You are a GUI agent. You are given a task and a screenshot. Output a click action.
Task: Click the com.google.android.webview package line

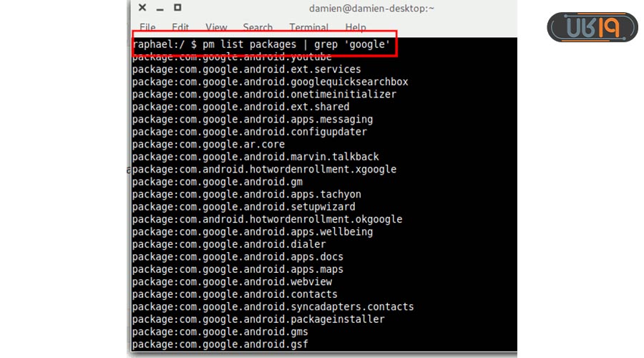(x=231, y=281)
